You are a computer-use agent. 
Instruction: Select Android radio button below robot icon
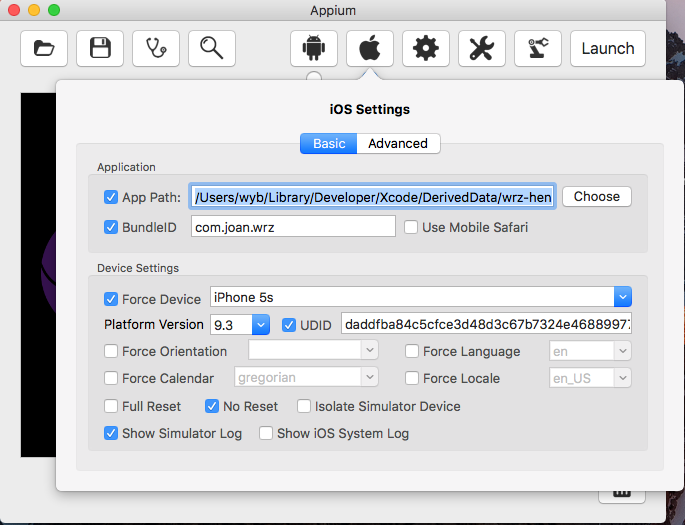tap(314, 76)
